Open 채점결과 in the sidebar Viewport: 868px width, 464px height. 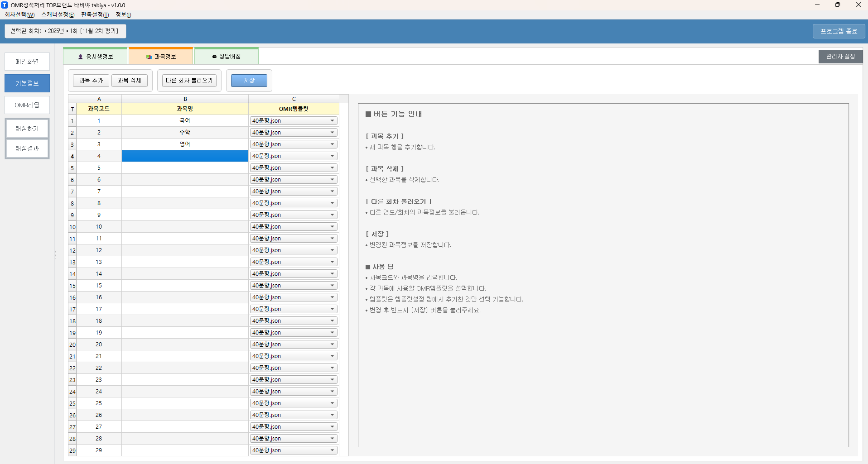(27, 148)
